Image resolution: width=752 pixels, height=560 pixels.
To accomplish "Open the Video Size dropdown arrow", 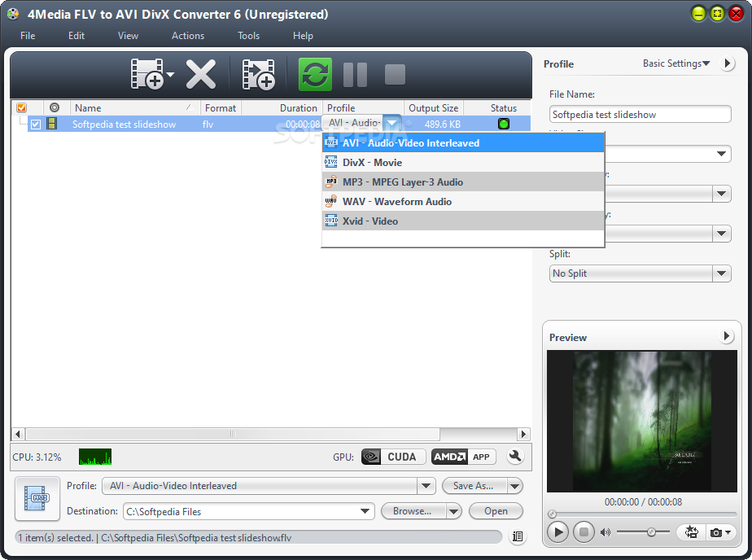I will pos(721,154).
